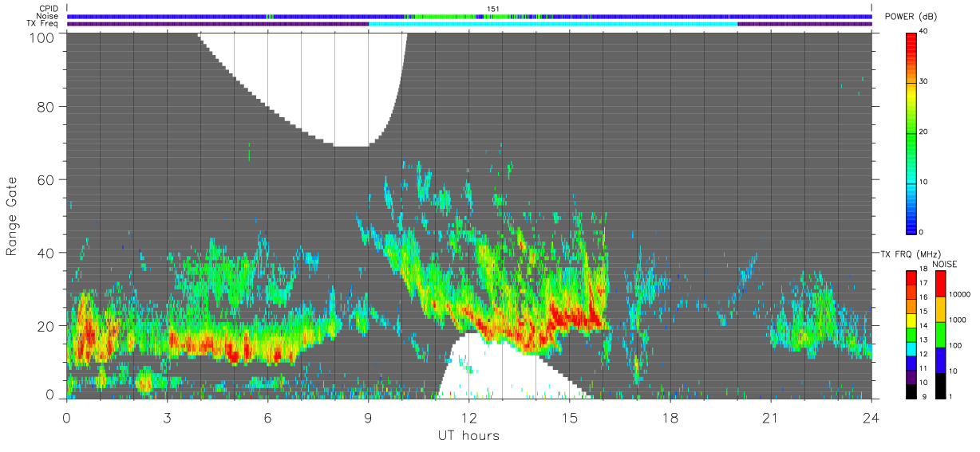Click the NOISE legend title

(945, 264)
